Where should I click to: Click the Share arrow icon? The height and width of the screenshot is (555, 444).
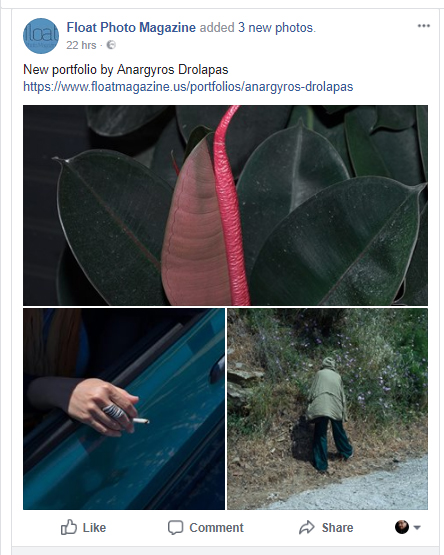tap(307, 527)
